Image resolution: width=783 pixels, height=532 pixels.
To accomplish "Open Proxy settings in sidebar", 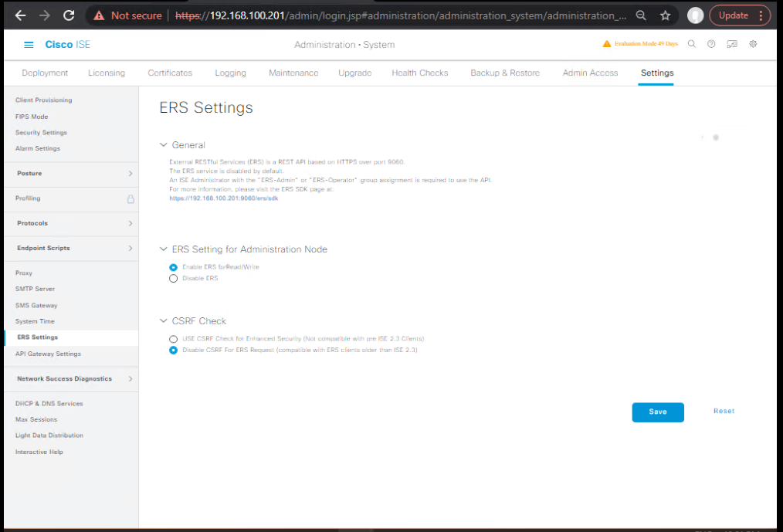I will (x=23, y=273).
